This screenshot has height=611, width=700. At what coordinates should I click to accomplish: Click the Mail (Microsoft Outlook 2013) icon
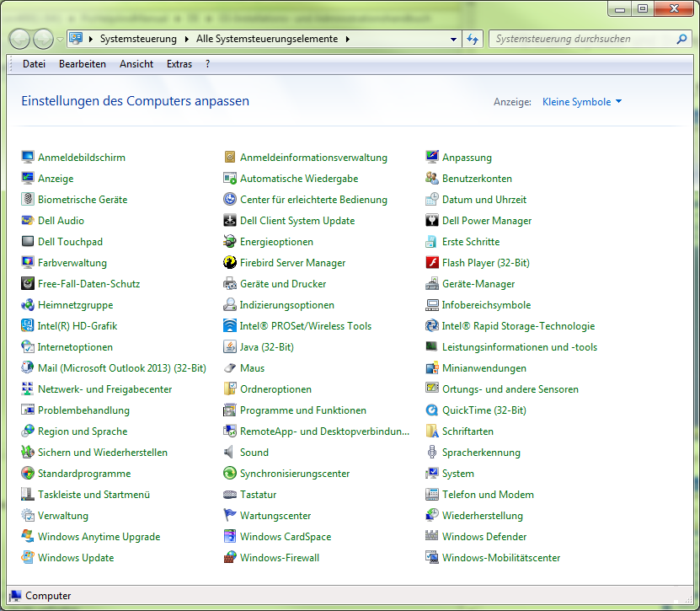click(28, 367)
